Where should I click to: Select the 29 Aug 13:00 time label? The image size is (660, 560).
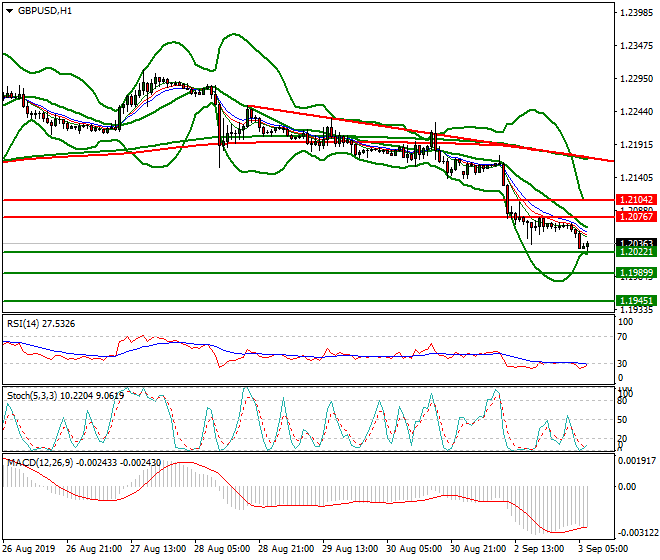pyautogui.click(x=350, y=549)
